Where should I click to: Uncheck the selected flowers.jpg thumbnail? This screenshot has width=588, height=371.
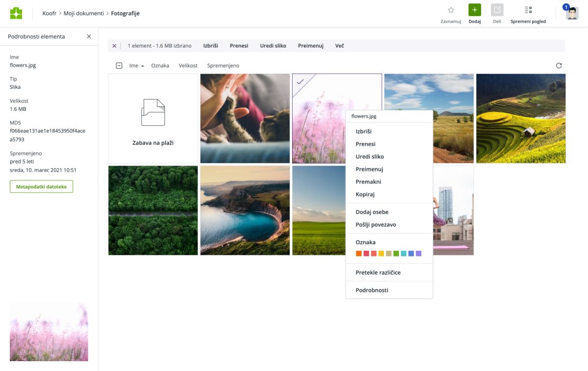click(x=300, y=81)
